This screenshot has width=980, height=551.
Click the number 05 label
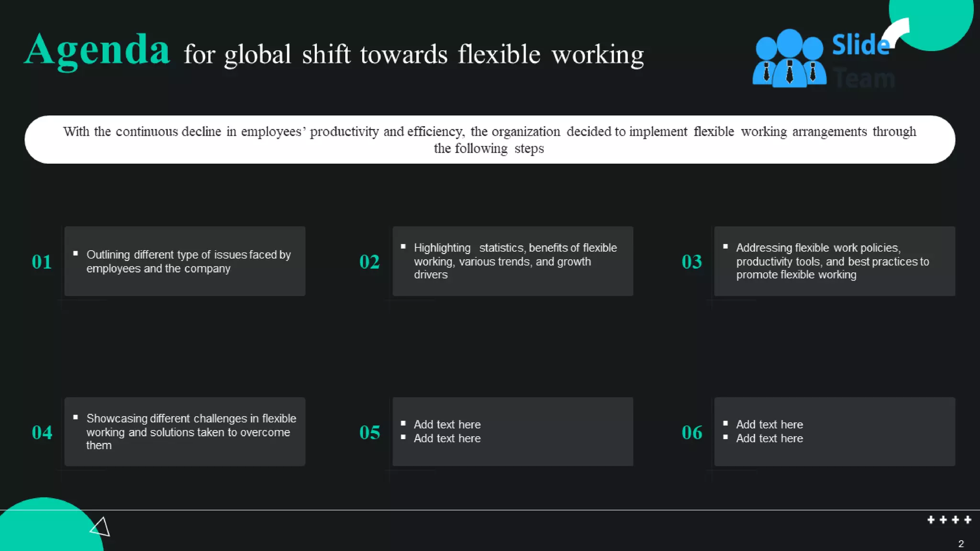pos(369,432)
